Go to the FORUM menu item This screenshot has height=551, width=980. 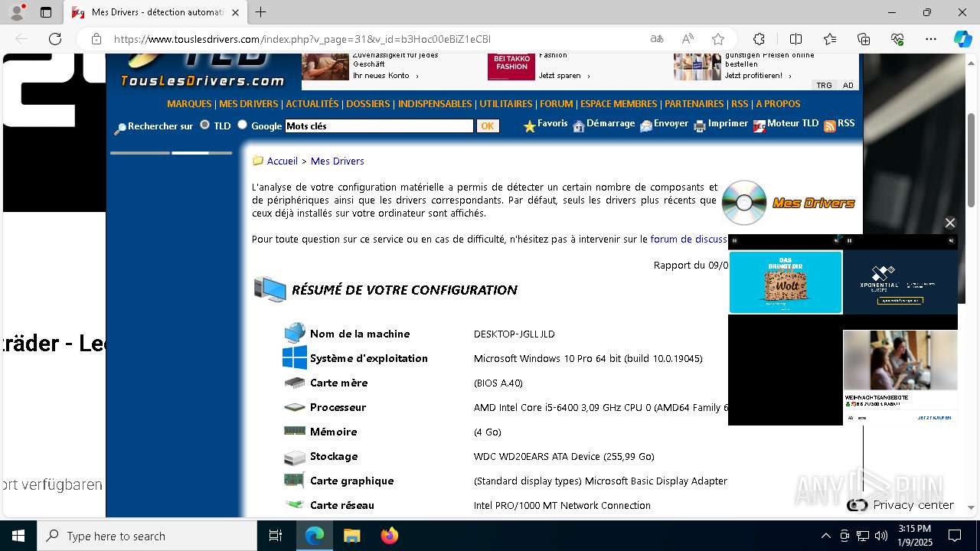coord(557,104)
